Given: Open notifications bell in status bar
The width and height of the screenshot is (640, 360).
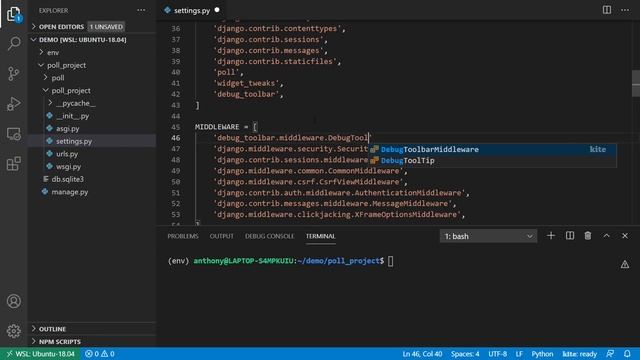Looking at the screenshot, I should [627, 354].
